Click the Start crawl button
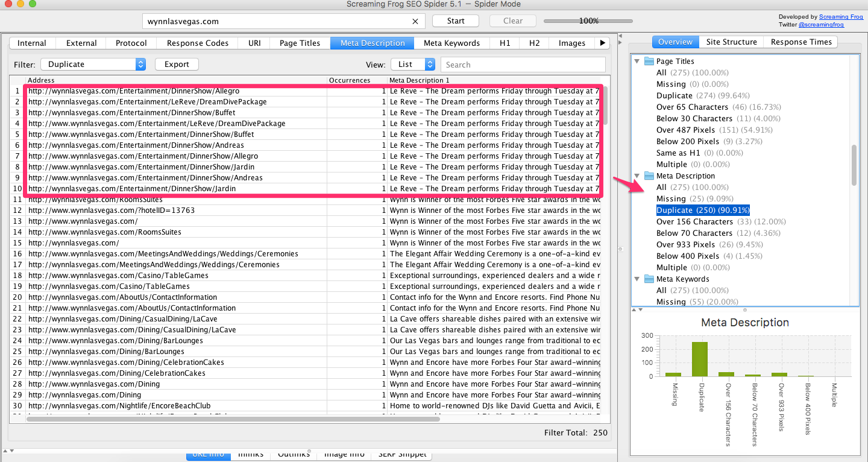868x462 pixels. pyautogui.click(x=456, y=21)
